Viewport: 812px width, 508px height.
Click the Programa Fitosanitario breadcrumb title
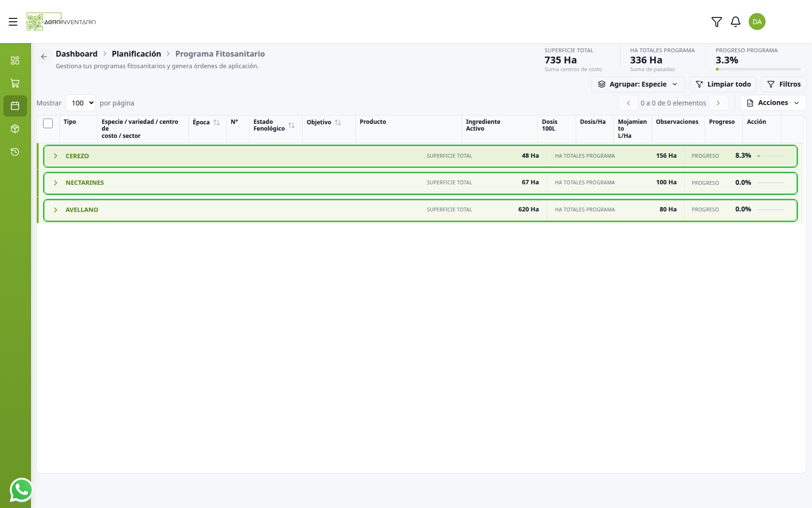click(x=220, y=54)
